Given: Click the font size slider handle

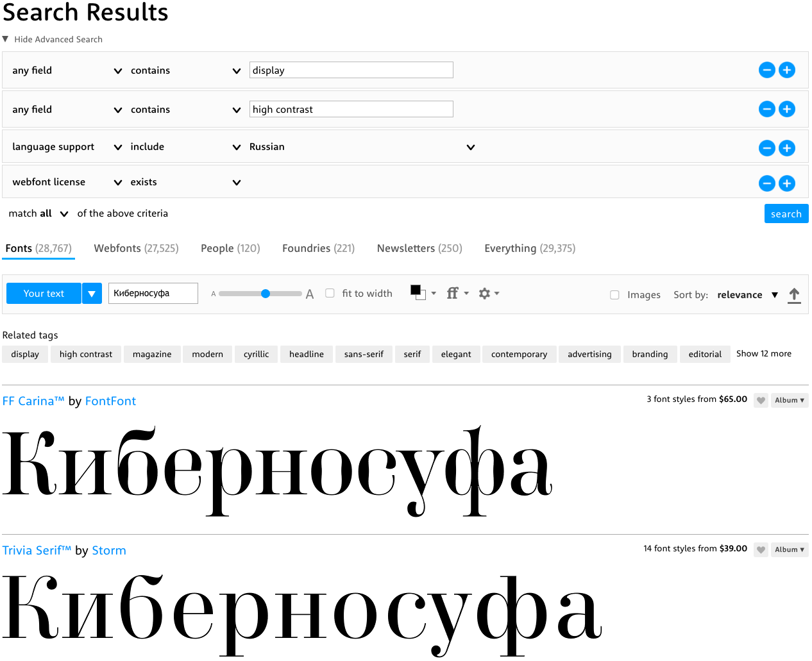Looking at the screenshot, I should pos(266,294).
